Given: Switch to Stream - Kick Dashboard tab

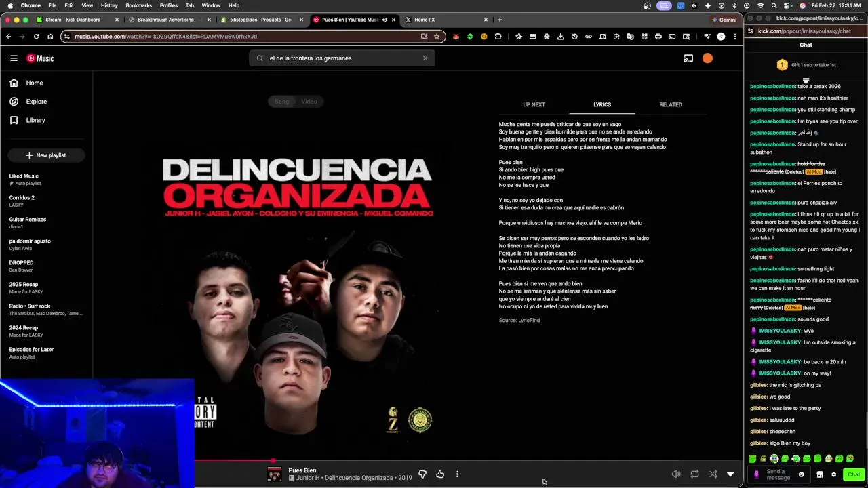Looking at the screenshot, I should click(x=78, y=20).
